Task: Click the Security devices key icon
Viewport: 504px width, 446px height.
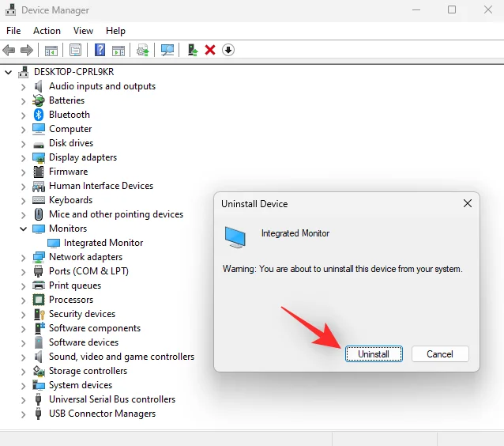Action: [x=39, y=314]
